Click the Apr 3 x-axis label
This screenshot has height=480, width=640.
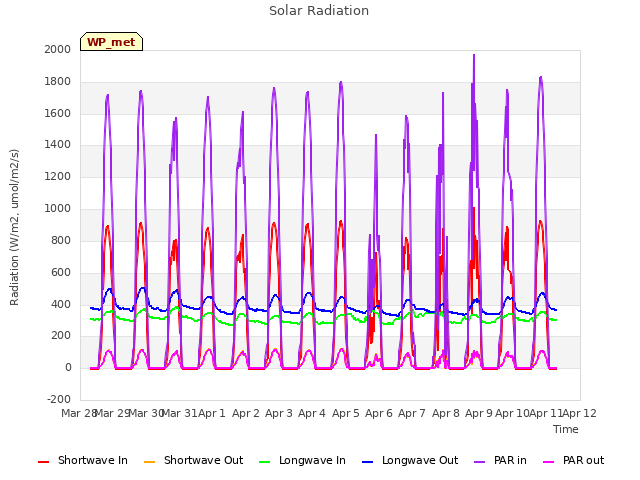point(279,413)
